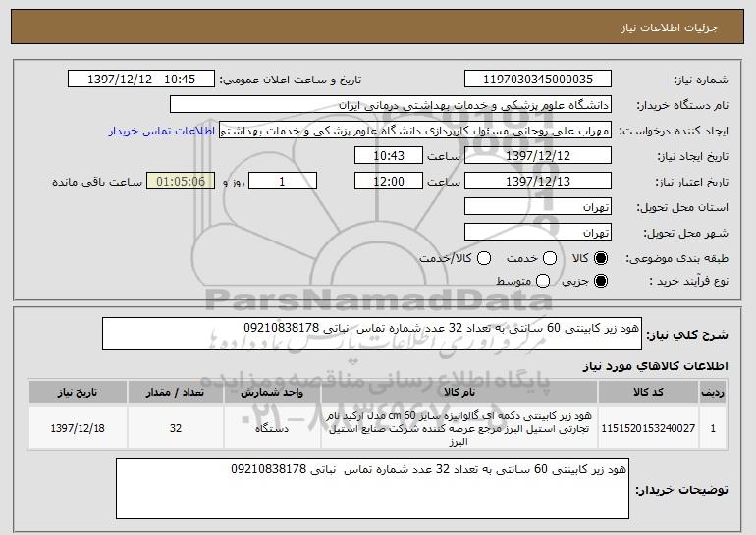The width and height of the screenshot is (756, 535).
Task: Click the buyer organization name field
Action: [391, 105]
